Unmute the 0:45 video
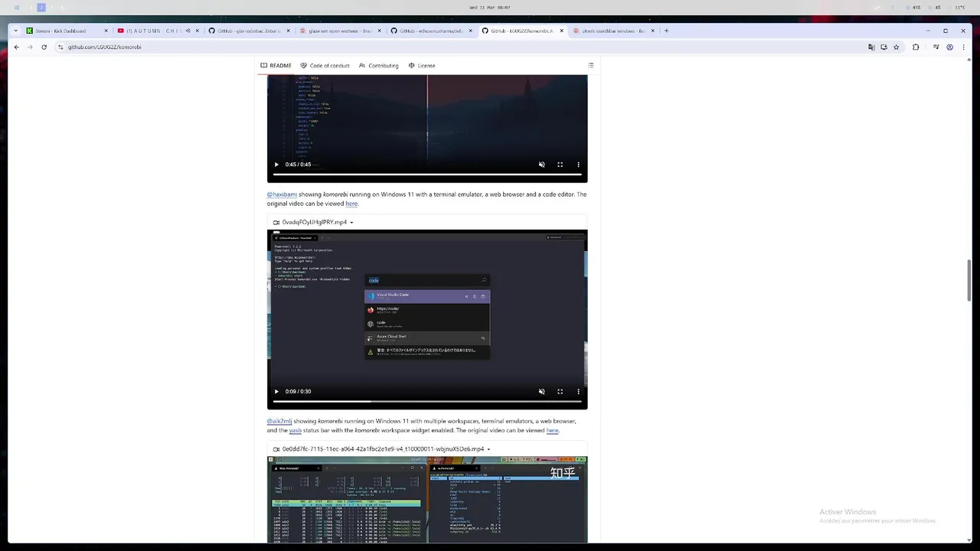 (x=541, y=165)
